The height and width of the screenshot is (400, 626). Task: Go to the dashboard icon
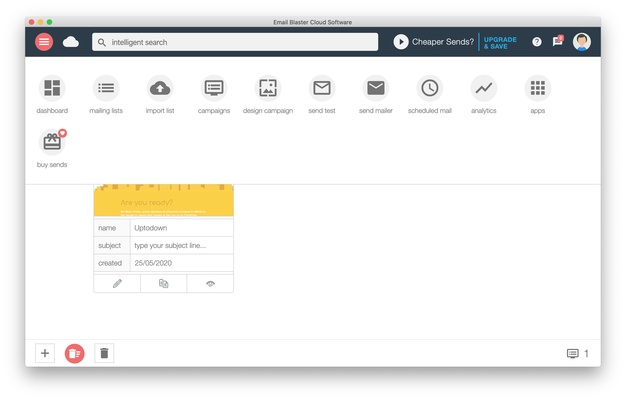coord(52,88)
